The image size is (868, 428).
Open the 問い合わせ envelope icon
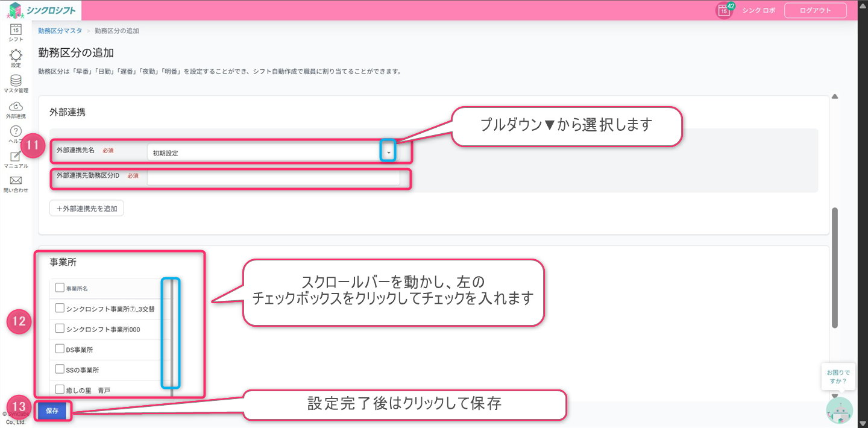click(x=16, y=181)
